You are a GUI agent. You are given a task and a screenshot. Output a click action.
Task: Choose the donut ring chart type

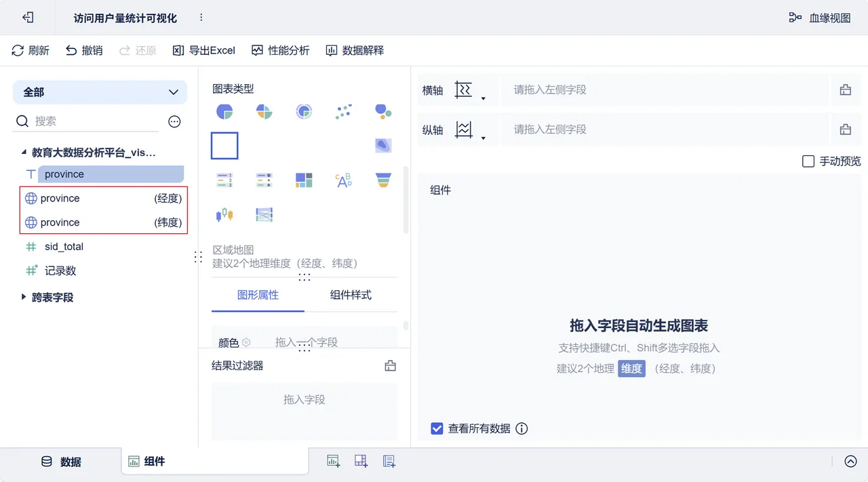point(304,111)
